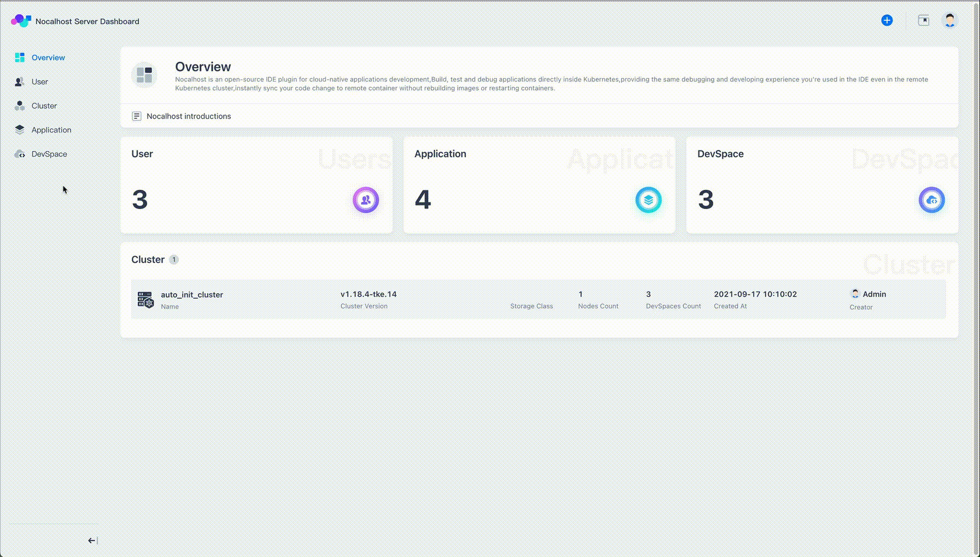The height and width of the screenshot is (557, 980).
Task: Click the Nocalhost logo icon
Action: [x=21, y=21]
